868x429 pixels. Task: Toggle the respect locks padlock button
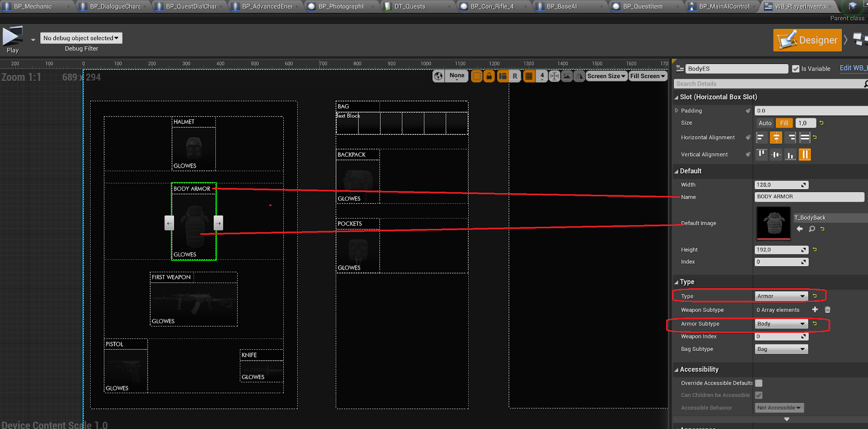(489, 76)
